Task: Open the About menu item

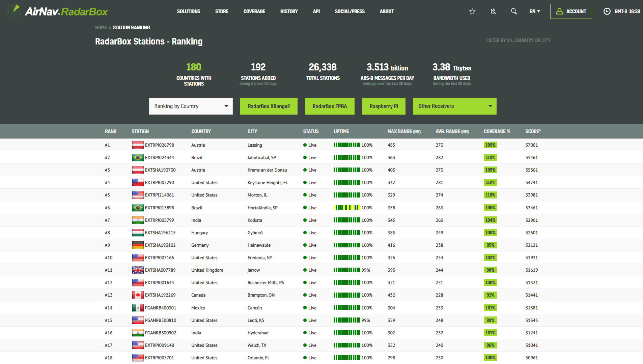Action: (387, 11)
